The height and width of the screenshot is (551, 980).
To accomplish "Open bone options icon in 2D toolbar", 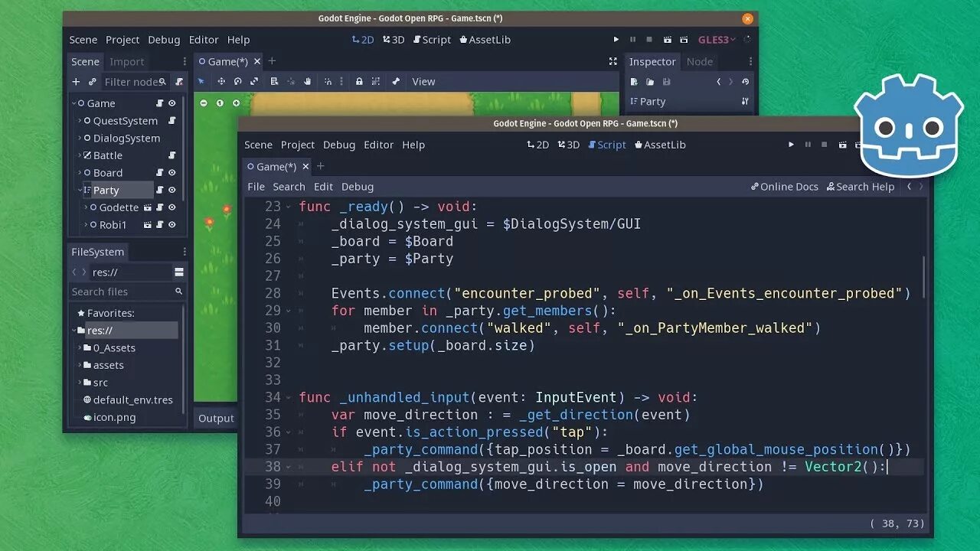I will coord(396,81).
